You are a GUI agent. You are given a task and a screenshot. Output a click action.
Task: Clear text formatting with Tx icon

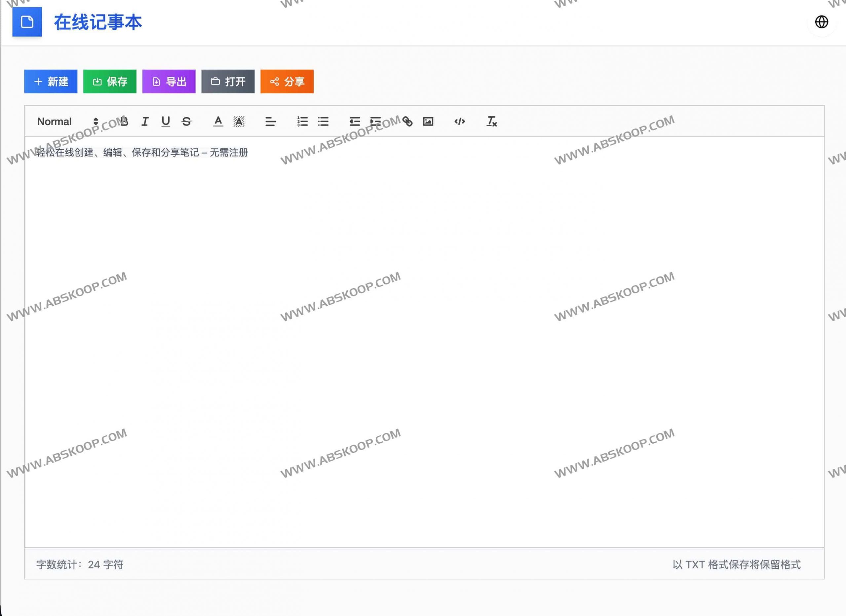point(491,121)
